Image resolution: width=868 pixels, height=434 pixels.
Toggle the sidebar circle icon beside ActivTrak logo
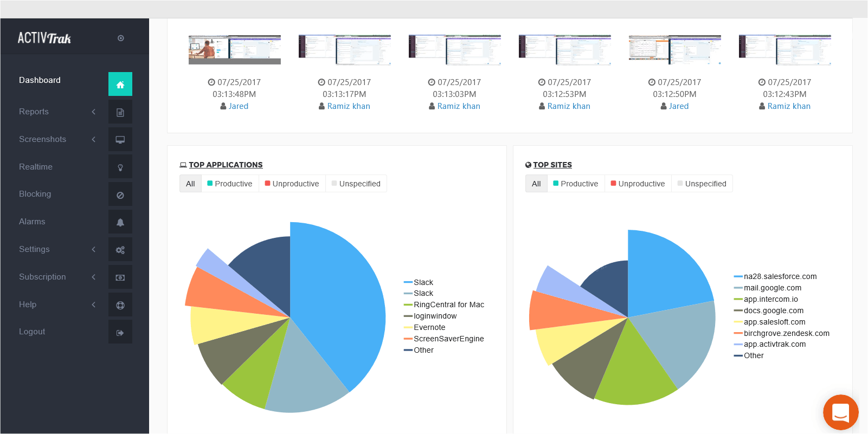[121, 38]
